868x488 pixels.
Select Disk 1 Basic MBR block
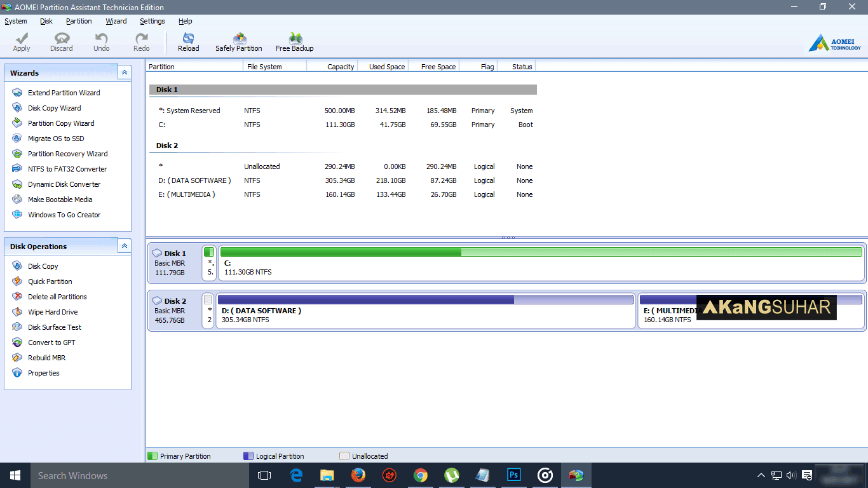click(174, 262)
